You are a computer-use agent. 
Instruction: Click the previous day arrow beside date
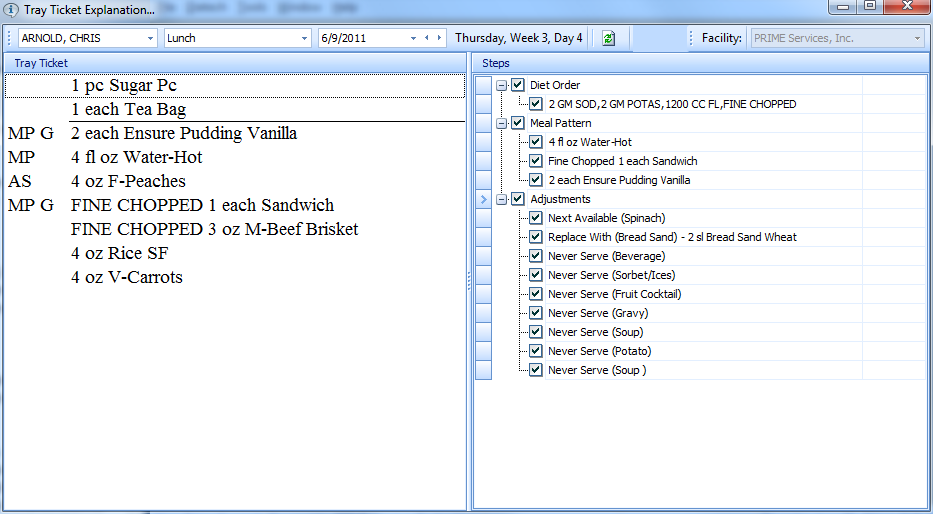click(427, 38)
